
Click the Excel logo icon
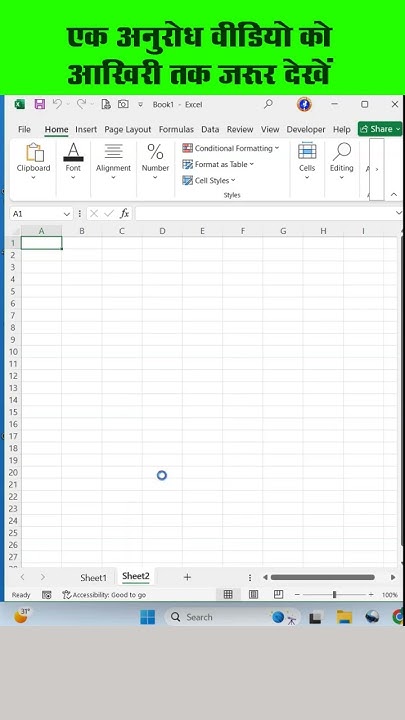19,104
